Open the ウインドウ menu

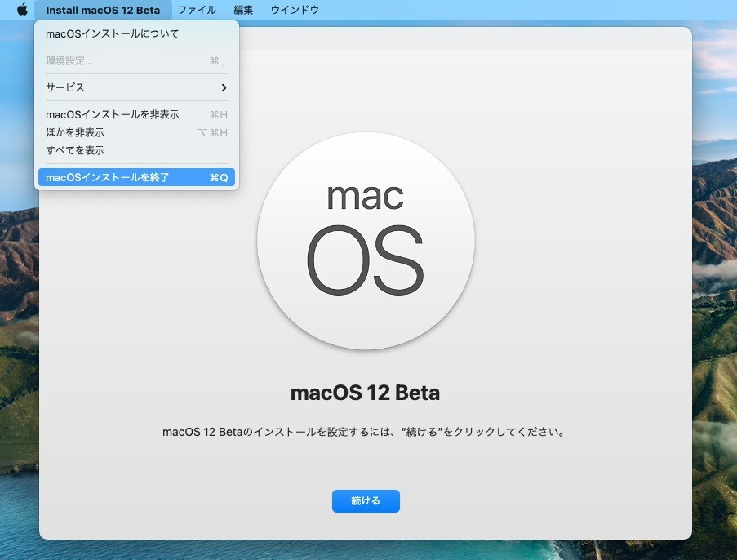click(x=295, y=10)
